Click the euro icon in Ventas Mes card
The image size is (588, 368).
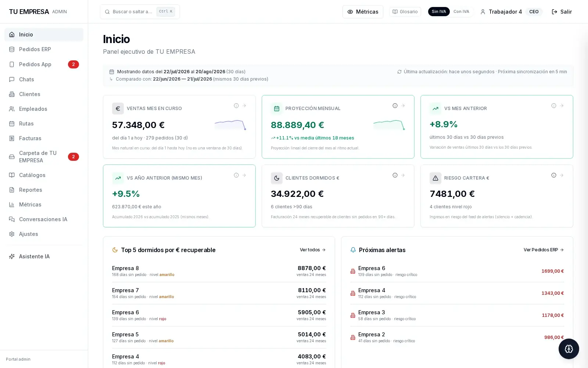tap(118, 109)
